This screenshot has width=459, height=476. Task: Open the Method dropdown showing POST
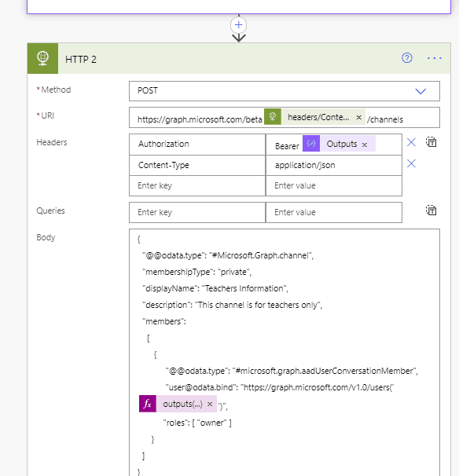[285, 91]
